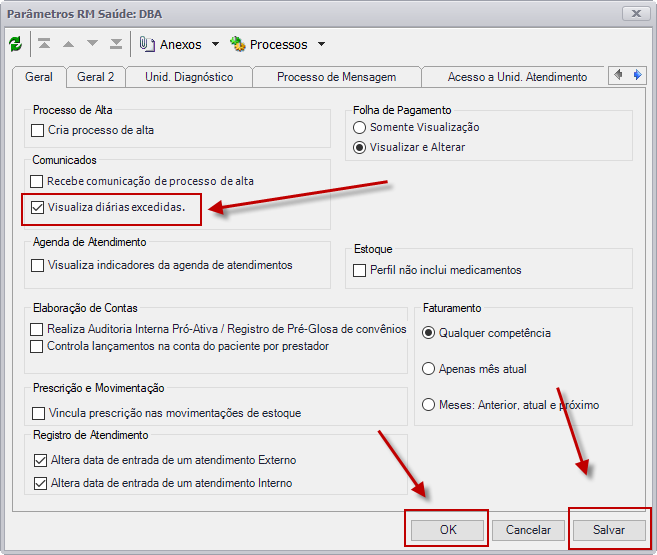The image size is (657, 555).
Task: Close the Parâmetros RM Saúde window
Action: 636,13
